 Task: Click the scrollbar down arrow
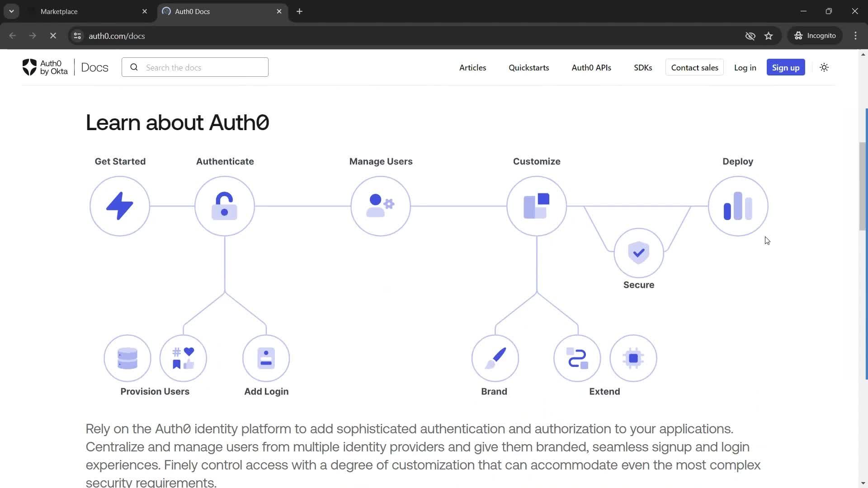pos(863,483)
